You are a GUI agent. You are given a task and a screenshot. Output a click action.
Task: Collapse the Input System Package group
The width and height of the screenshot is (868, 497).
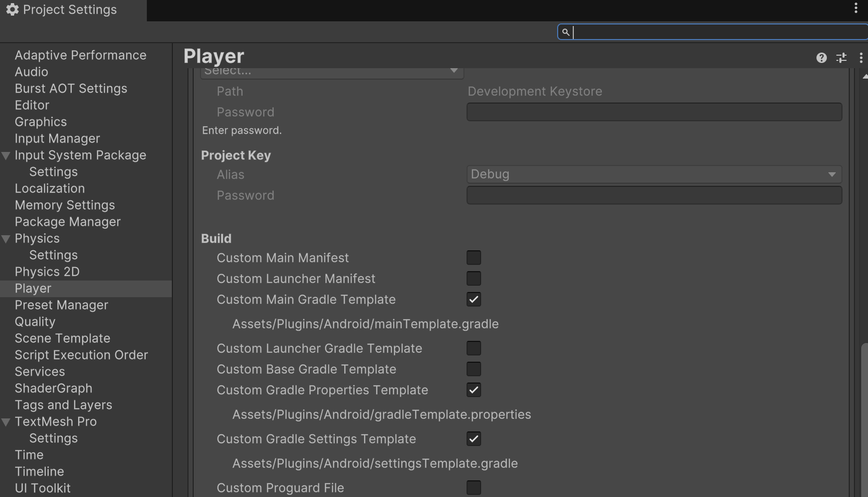pyautogui.click(x=6, y=155)
